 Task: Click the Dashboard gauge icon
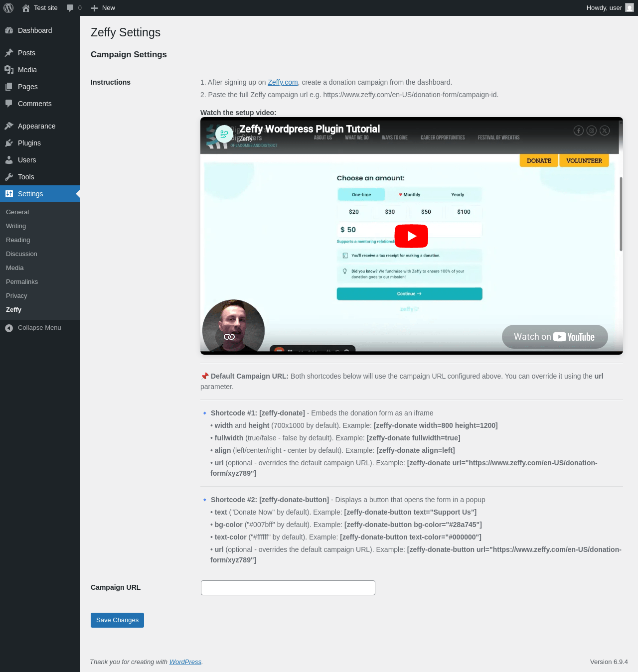(9, 30)
